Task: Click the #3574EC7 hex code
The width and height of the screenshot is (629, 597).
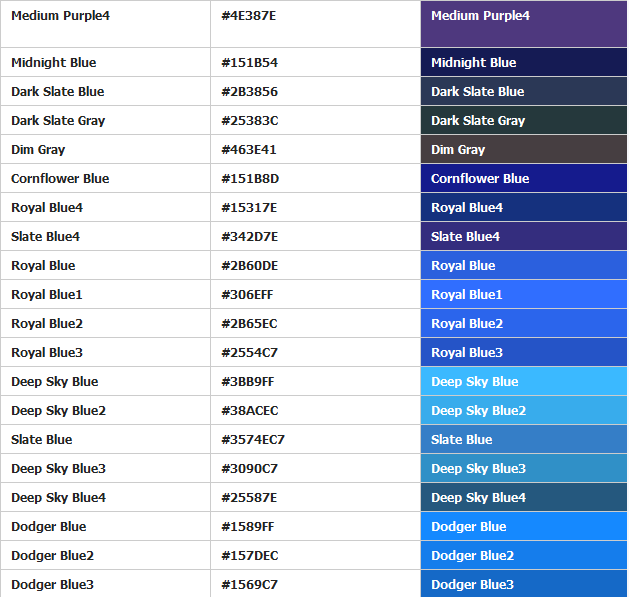Action: coord(253,439)
